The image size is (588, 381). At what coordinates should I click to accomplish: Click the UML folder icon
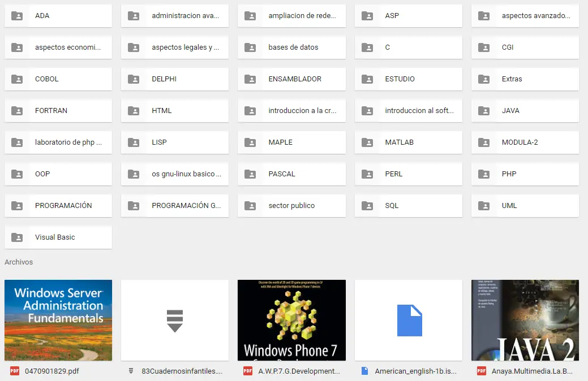click(484, 206)
